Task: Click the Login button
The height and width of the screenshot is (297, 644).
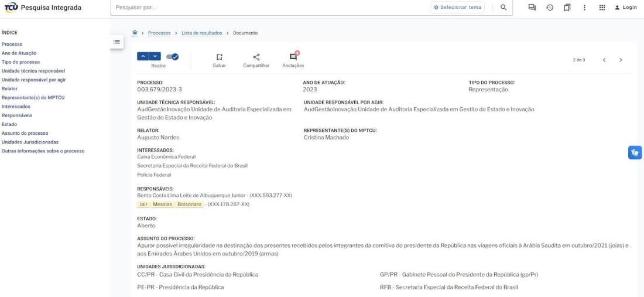Action: point(626,7)
